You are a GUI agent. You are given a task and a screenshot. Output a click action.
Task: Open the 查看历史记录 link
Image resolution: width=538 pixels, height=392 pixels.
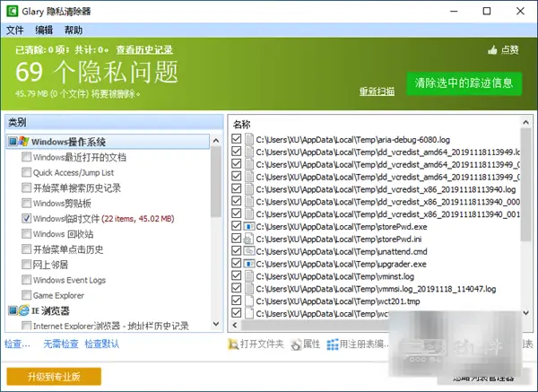click(144, 49)
